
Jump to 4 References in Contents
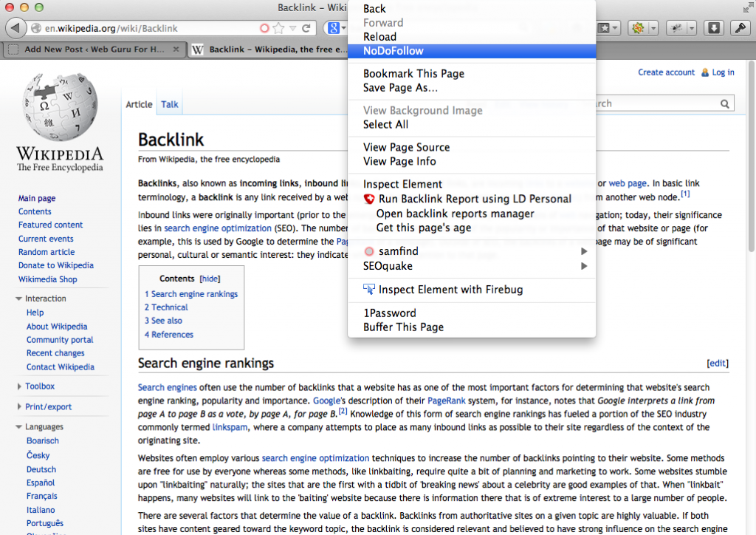(169, 334)
